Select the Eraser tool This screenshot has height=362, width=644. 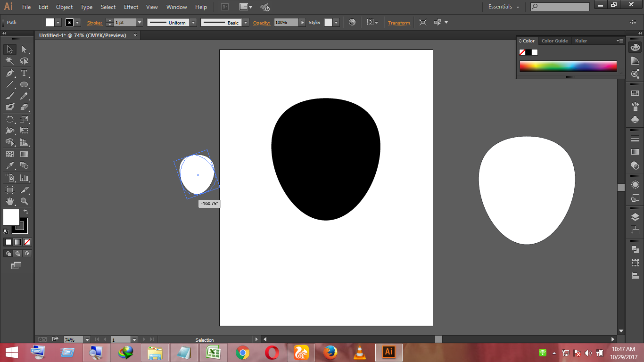[x=24, y=107]
